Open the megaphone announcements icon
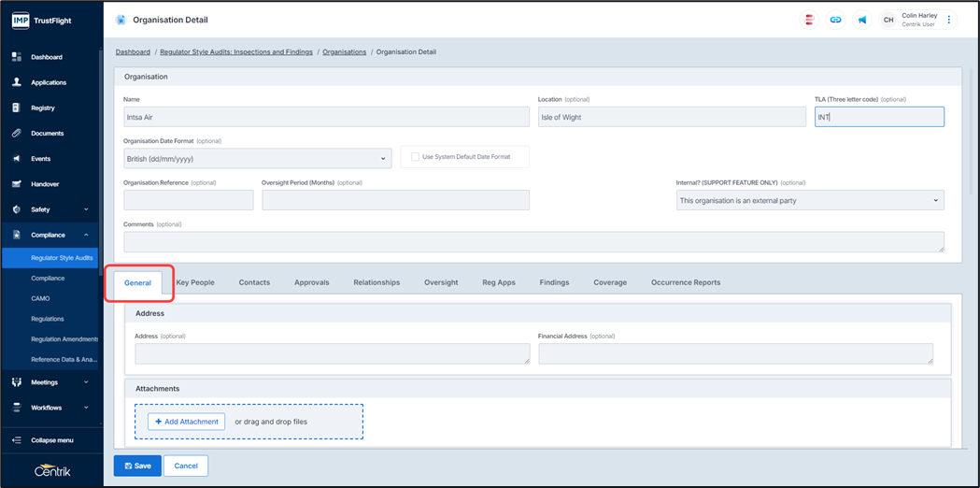980x488 pixels. tap(861, 20)
